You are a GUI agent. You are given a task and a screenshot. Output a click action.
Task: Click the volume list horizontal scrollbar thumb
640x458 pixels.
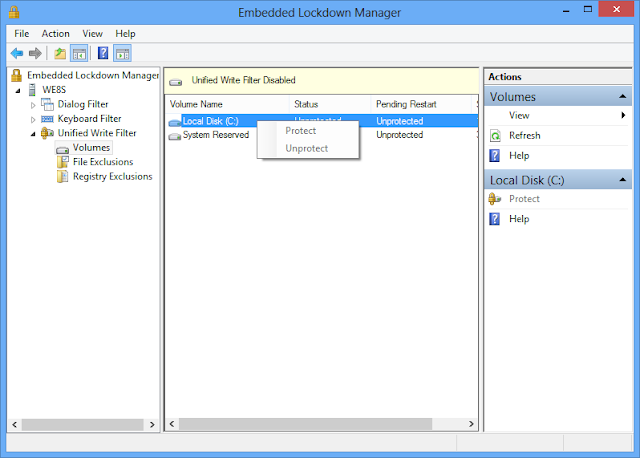(305, 424)
